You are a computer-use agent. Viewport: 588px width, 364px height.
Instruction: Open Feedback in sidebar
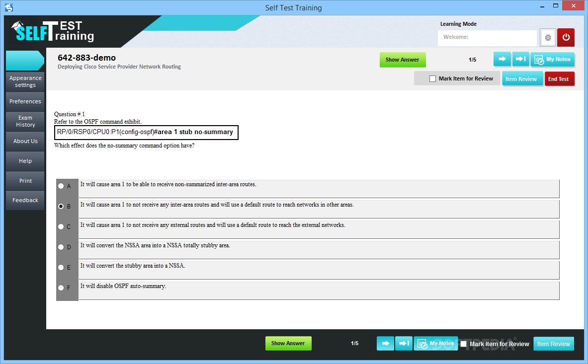[x=25, y=200]
